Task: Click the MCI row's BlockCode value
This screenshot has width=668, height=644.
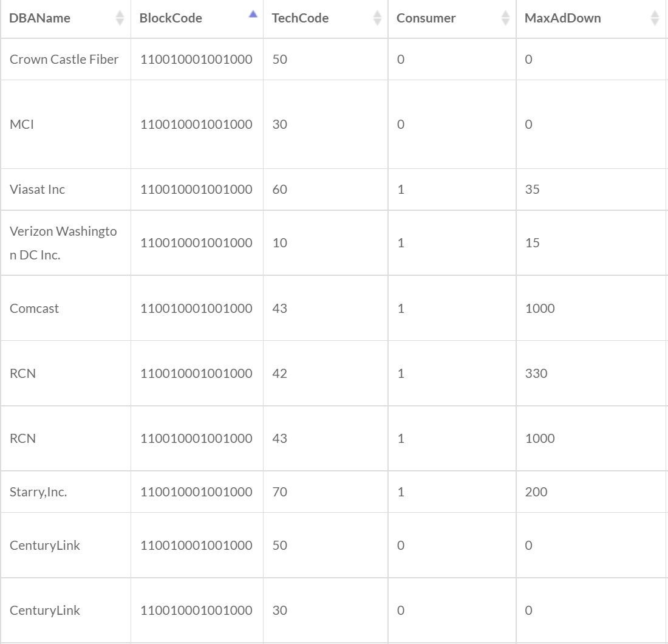Action: pos(196,124)
